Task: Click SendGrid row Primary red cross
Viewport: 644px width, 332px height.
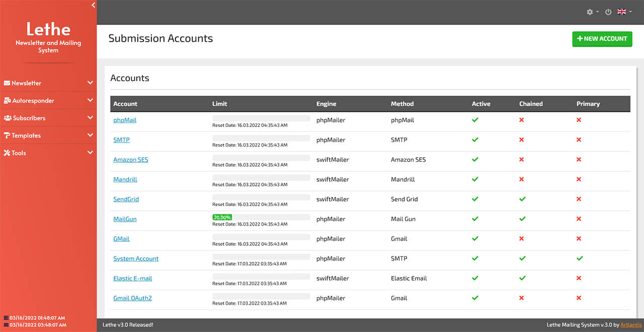Action: tap(579, 199)
